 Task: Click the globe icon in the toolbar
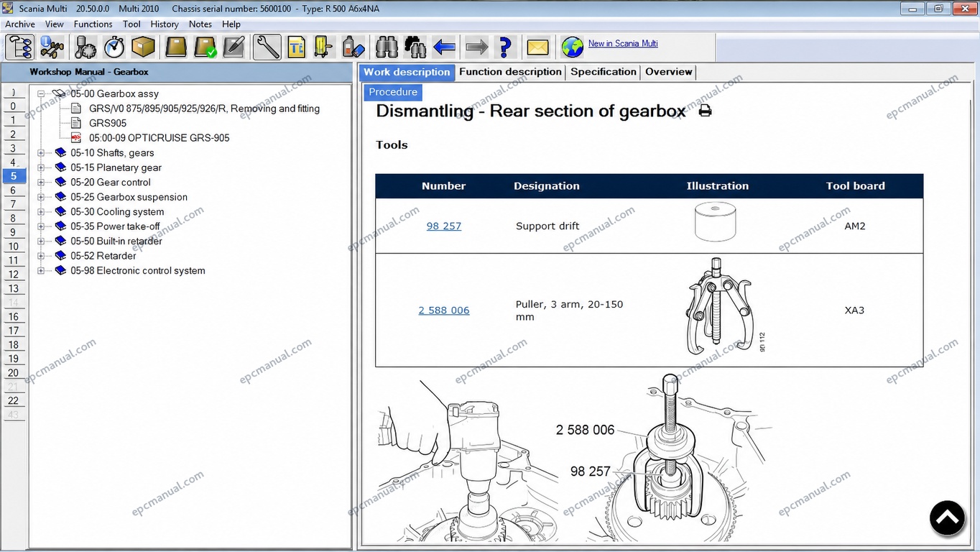point(573,47)
